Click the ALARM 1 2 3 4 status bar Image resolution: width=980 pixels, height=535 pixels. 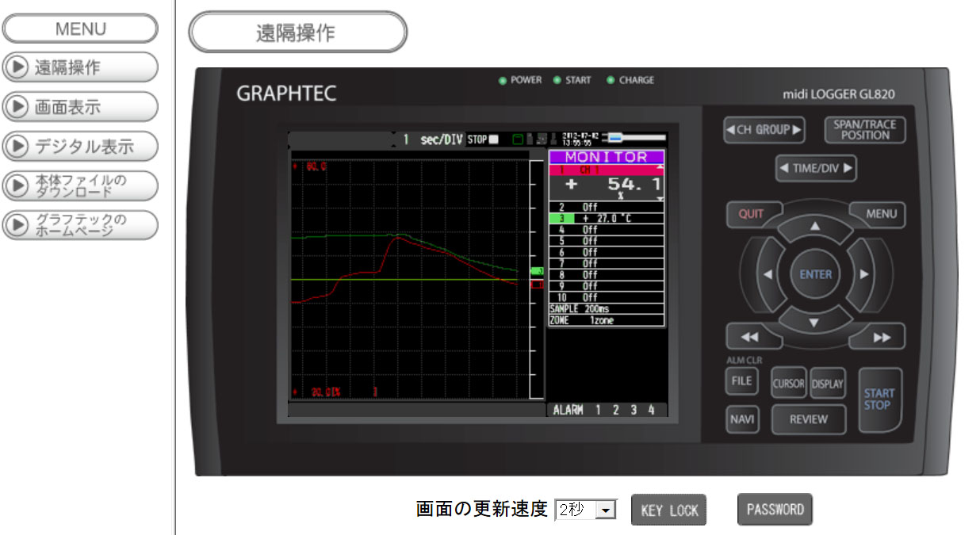pos(605,410)
